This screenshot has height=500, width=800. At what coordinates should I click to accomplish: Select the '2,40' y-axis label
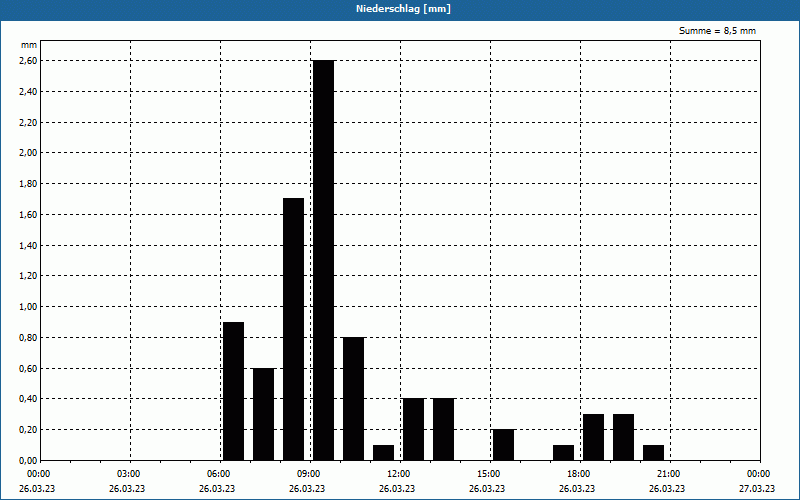[29, 92]
